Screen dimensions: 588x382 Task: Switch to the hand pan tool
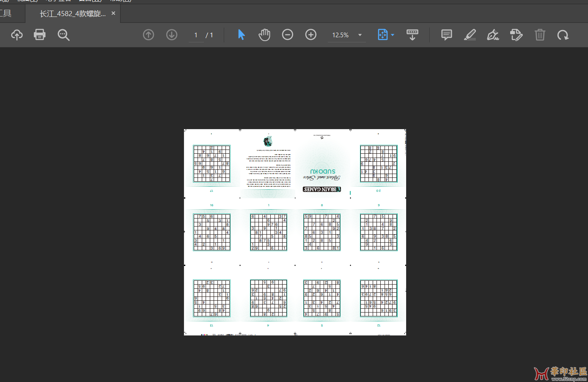tap(264, 35)
